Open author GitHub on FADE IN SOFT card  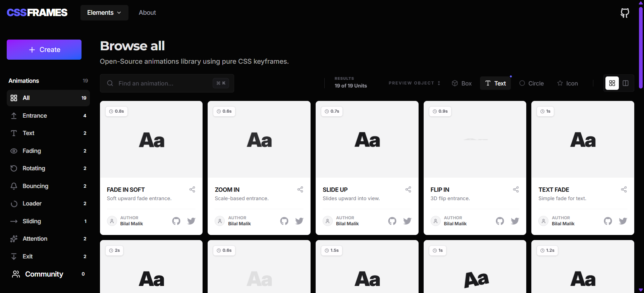pyautogui.click(x=176, y=221)
